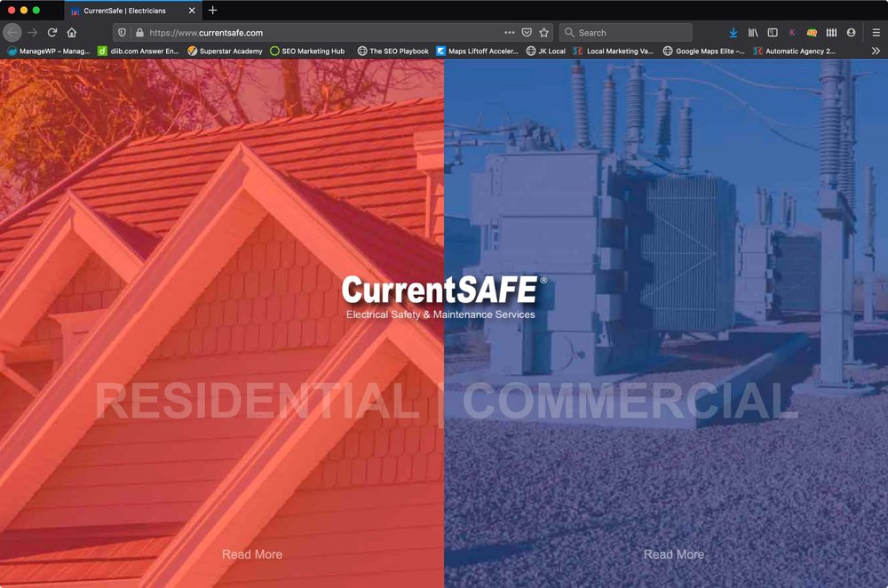The image size is (888, 588).
Task: Toggle the sidebar view icon
Action: pyautogui.click(x=773, y=33)
